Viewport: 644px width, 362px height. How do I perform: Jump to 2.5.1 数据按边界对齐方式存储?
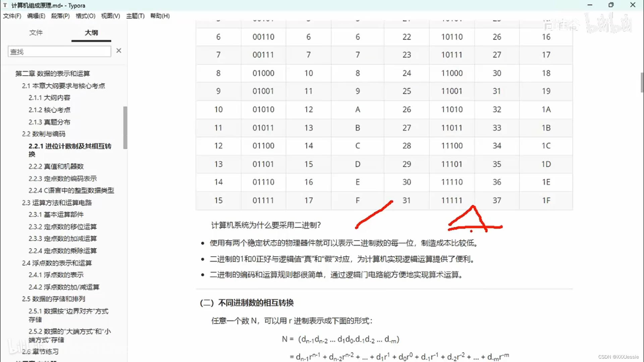(68, 315)
